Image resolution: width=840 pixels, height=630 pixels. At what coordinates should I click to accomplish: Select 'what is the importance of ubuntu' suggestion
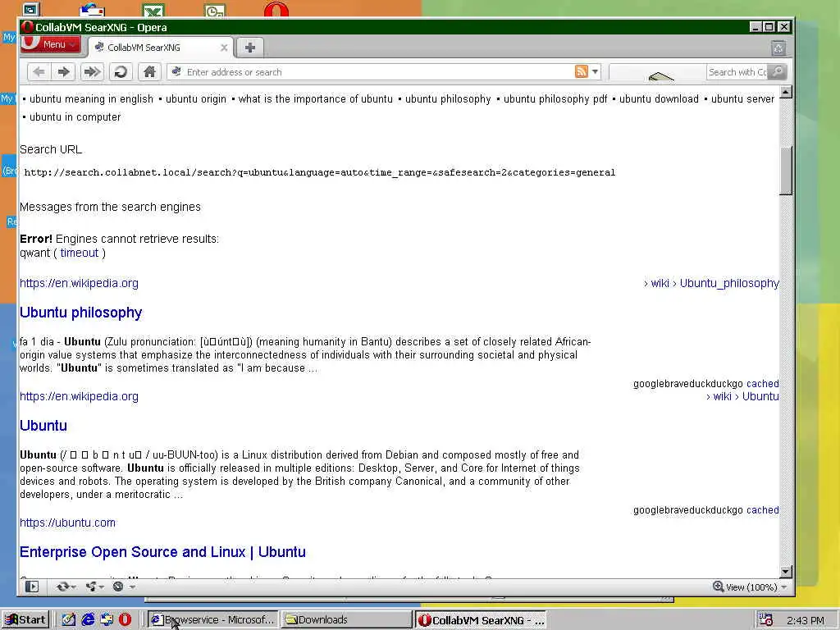(316, 99)
